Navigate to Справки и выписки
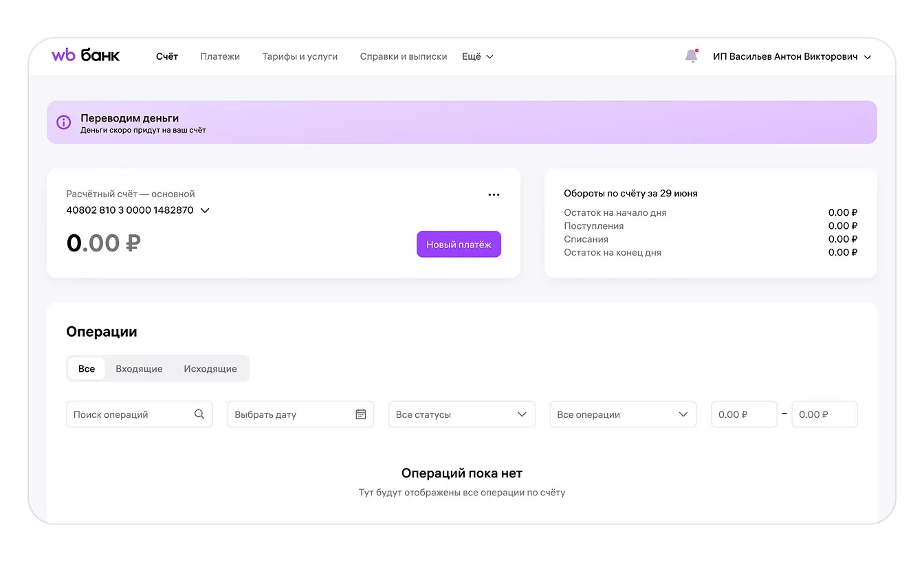924x562 pixels. (x=404, y=56)
